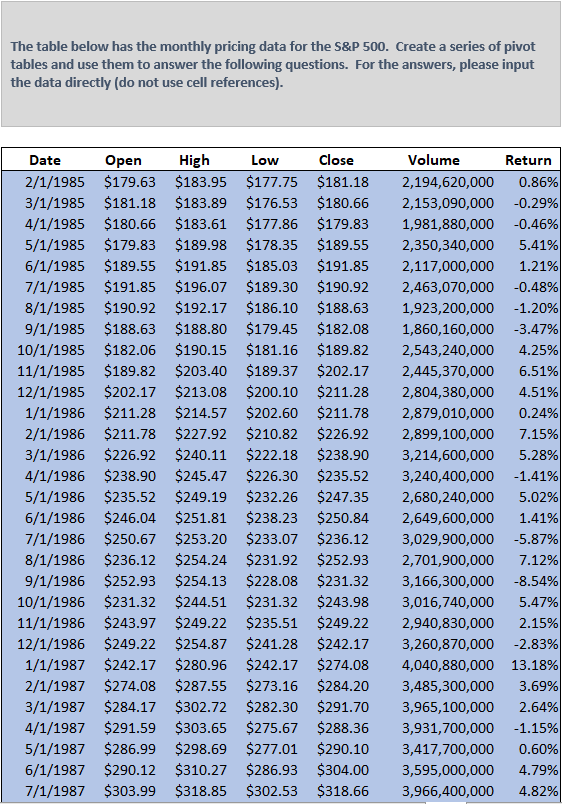Select date cell 7/1/1987
This screenshot has width=562, height=804.
55,792
